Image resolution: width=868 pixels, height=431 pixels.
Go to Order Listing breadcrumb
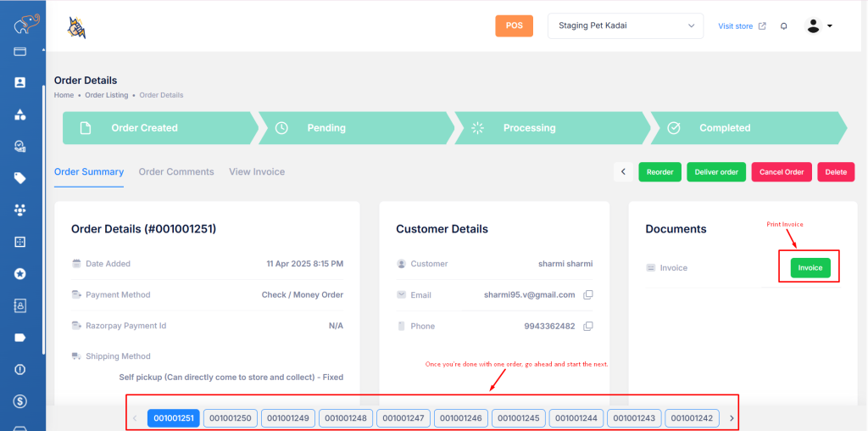coord(106,95)
